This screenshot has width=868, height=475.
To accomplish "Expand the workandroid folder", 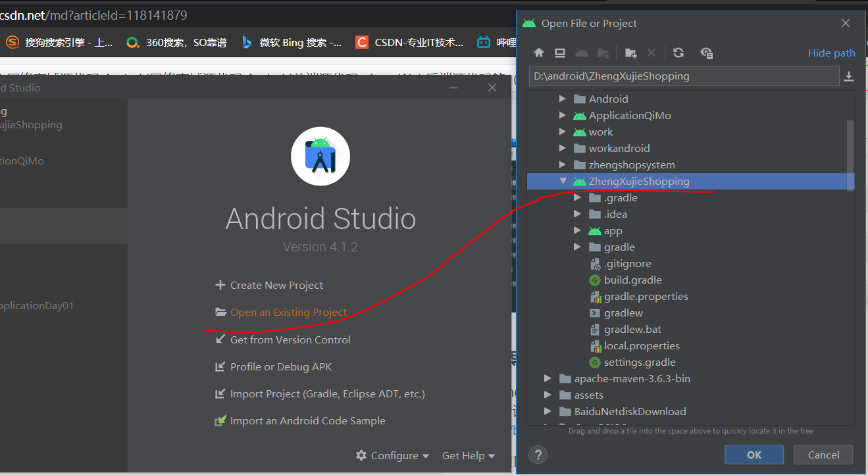I will click(562, 148).
